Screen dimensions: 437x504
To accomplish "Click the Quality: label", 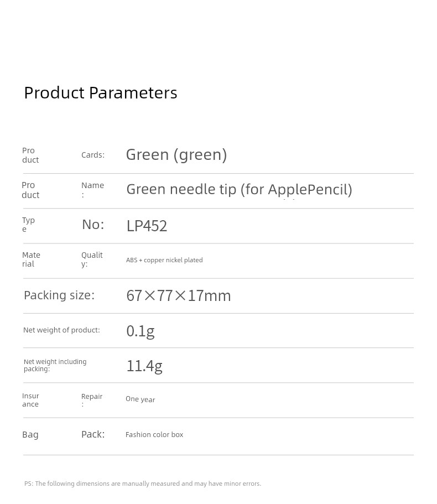I will point(92,259).
